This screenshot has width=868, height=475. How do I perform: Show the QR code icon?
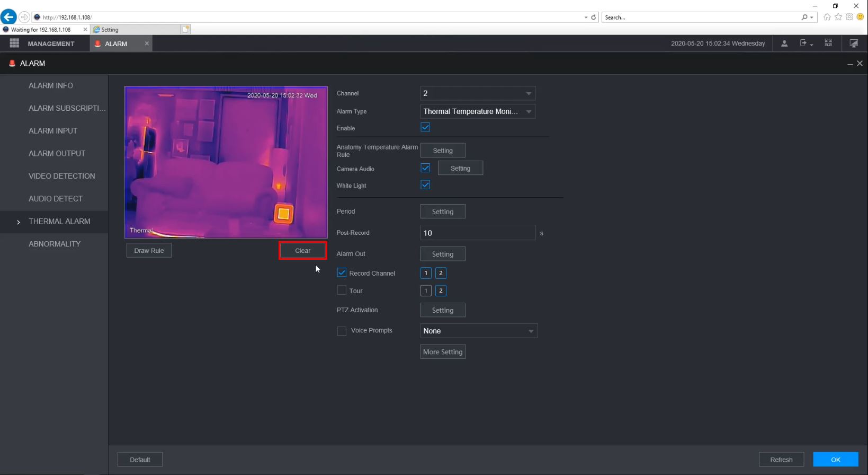coord(828,43)
